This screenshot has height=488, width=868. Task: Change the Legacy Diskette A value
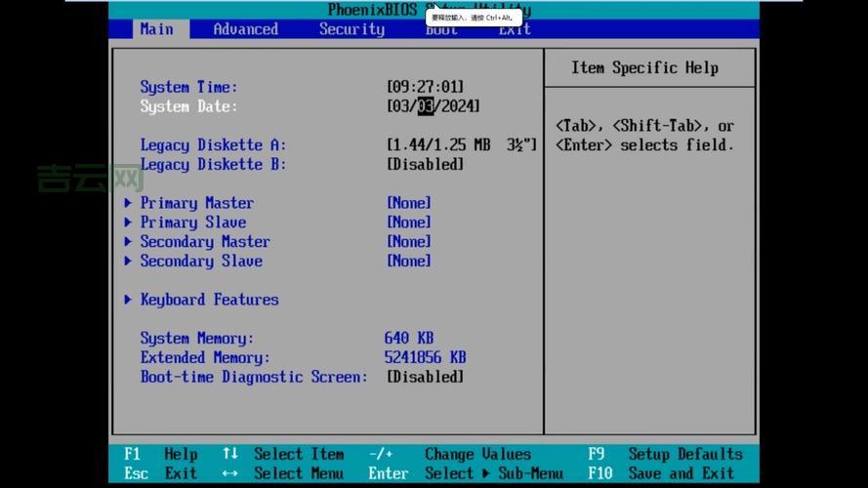point(461,145)
